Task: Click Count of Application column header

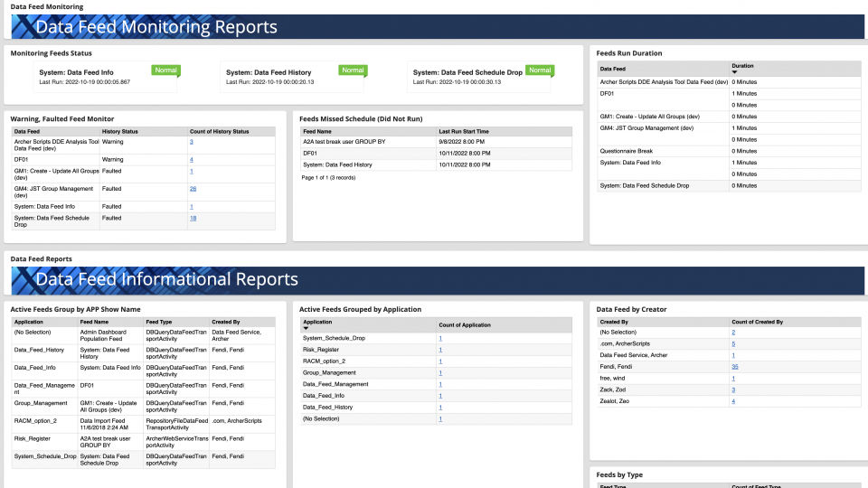Action: coord(465,325)
